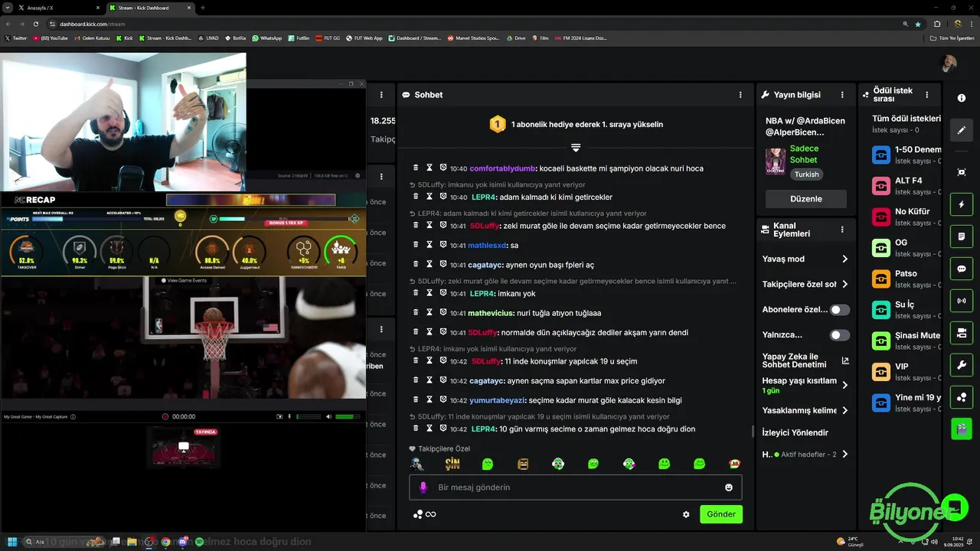Click the reward dots icon in right sidebar

[x=962, y=397]
